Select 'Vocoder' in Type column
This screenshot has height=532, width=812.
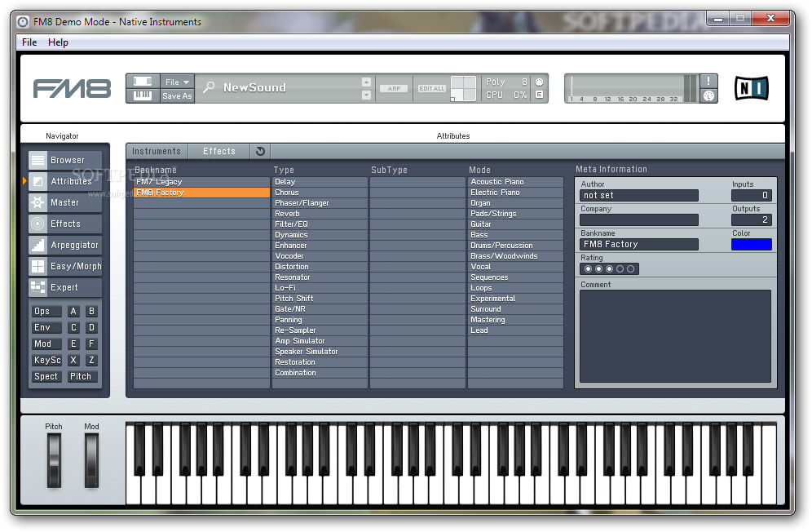320,256
